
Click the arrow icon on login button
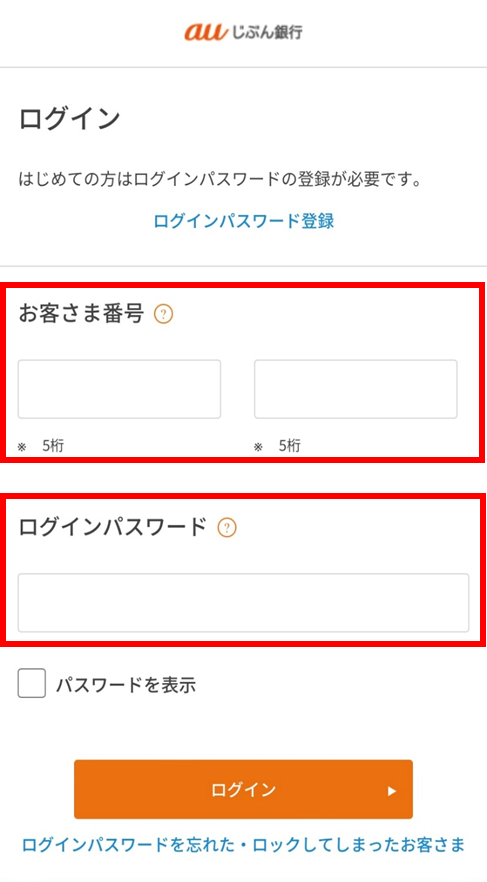click(x=392, y=791)
